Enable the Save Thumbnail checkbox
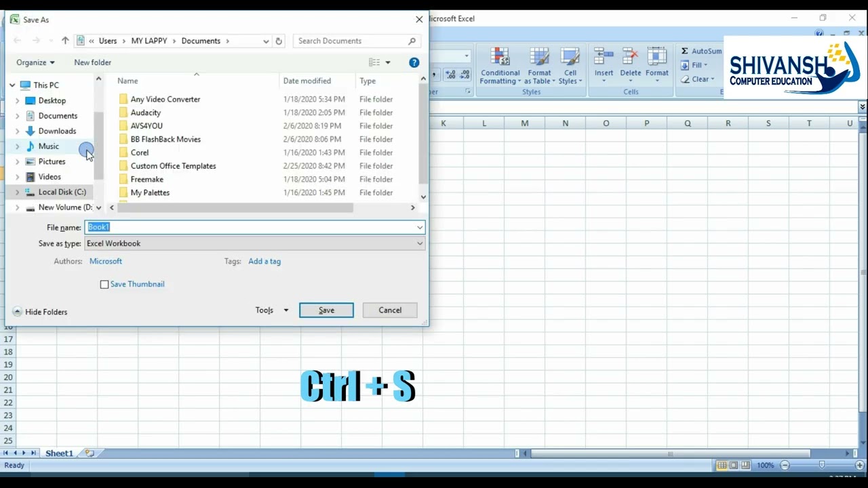Screen dimensions: 868x488 [x=104, y=285]
